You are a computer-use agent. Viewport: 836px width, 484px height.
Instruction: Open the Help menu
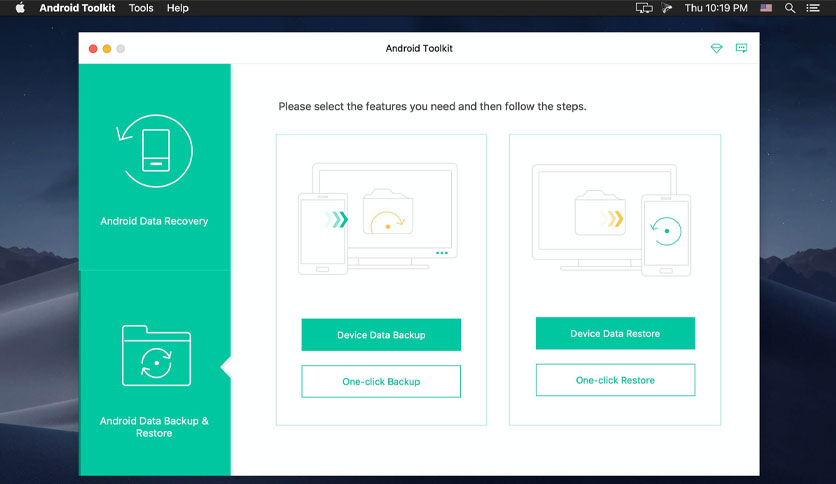click(x=178, y=8)
